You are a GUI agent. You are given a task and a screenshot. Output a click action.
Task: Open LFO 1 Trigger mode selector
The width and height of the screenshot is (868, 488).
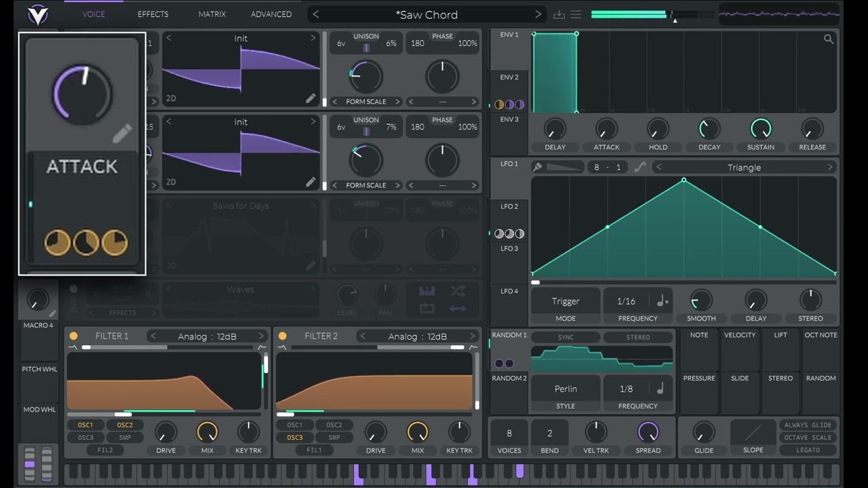566,301
